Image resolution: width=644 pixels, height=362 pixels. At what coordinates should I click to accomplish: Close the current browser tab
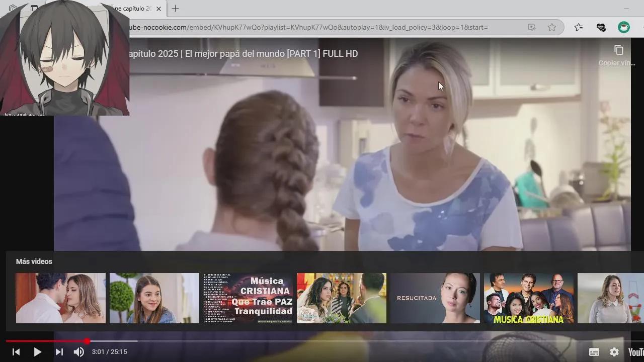159,9
